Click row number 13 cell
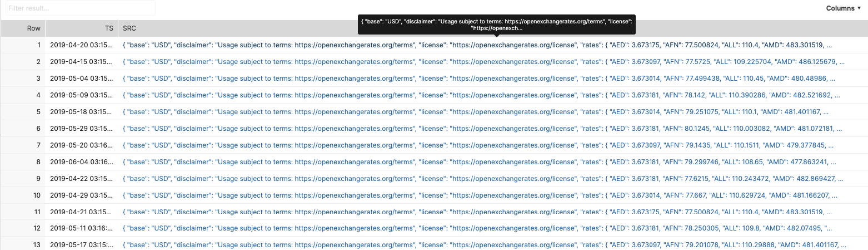This screenshot has height=250, width=868. pos(23,245)
